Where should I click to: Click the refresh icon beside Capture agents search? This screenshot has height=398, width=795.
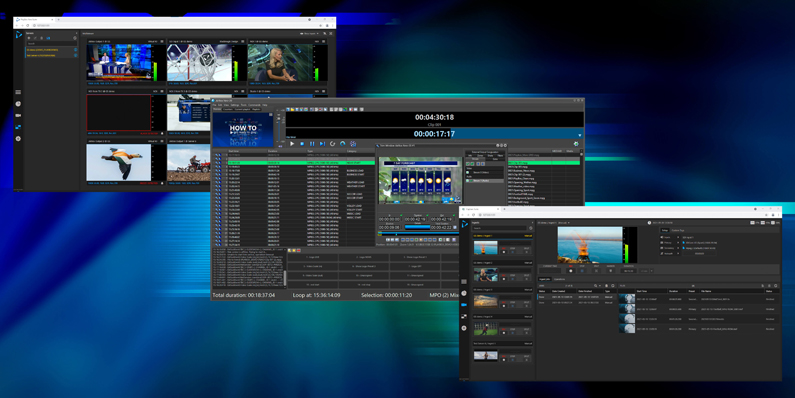click(531, 228)
